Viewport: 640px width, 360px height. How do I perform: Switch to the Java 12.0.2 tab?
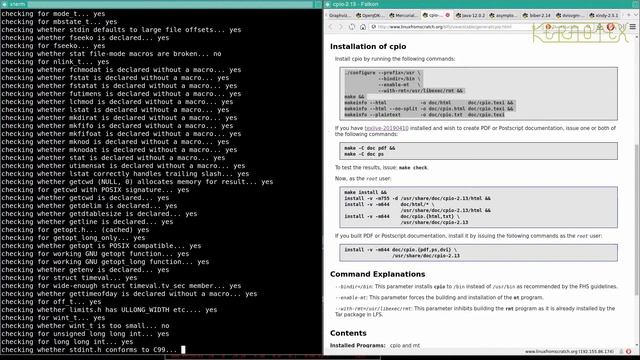[470, 15]
